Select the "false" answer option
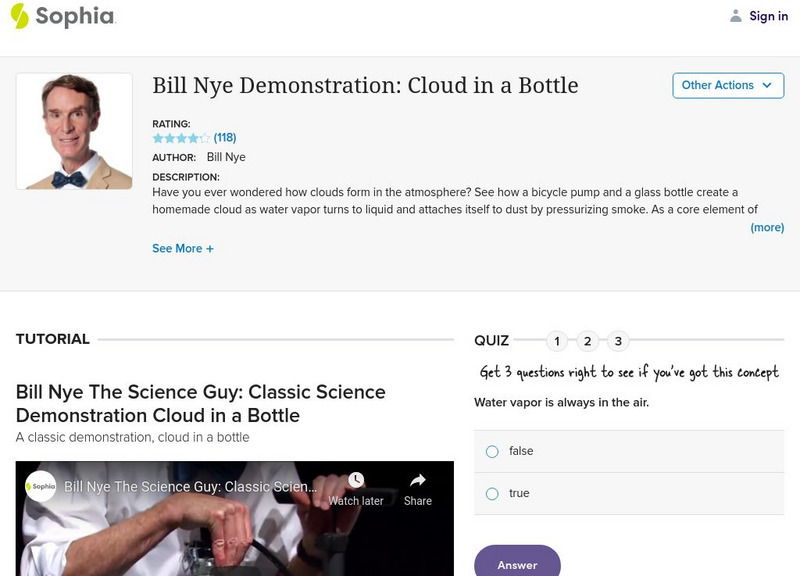The height and width of the screenshot is (576, 800). (492, 452)
